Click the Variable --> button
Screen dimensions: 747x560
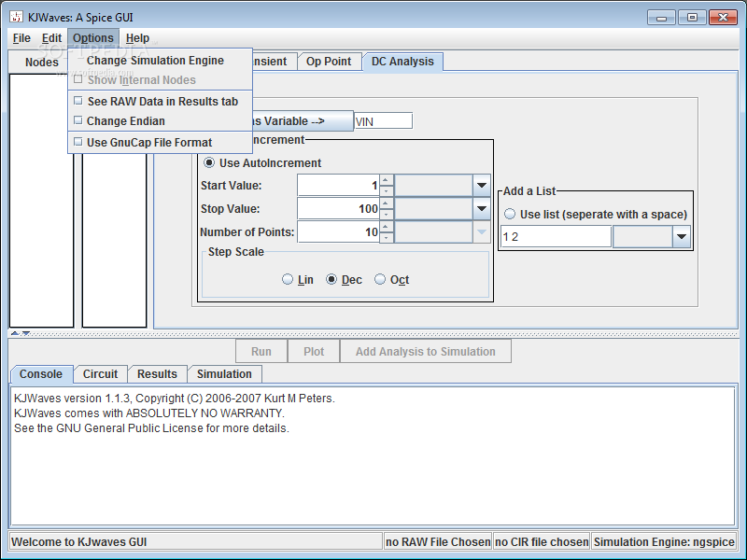(x=303, y=121)
